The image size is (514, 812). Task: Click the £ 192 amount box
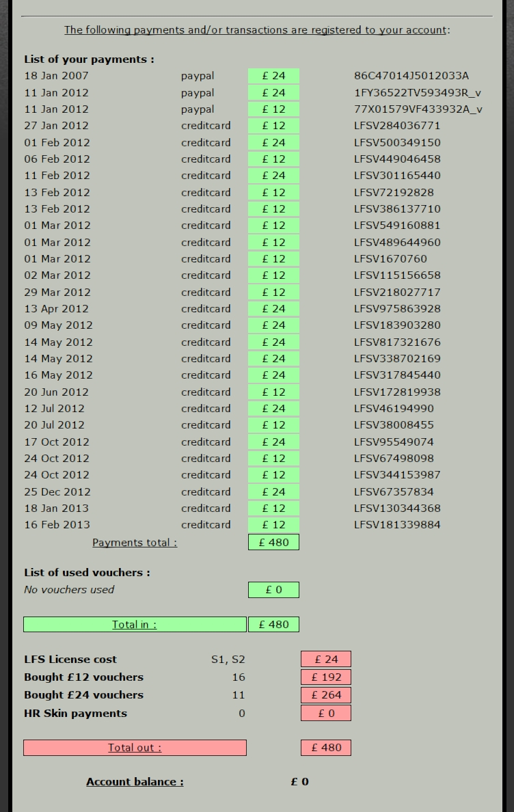click(x=326, y=677)
